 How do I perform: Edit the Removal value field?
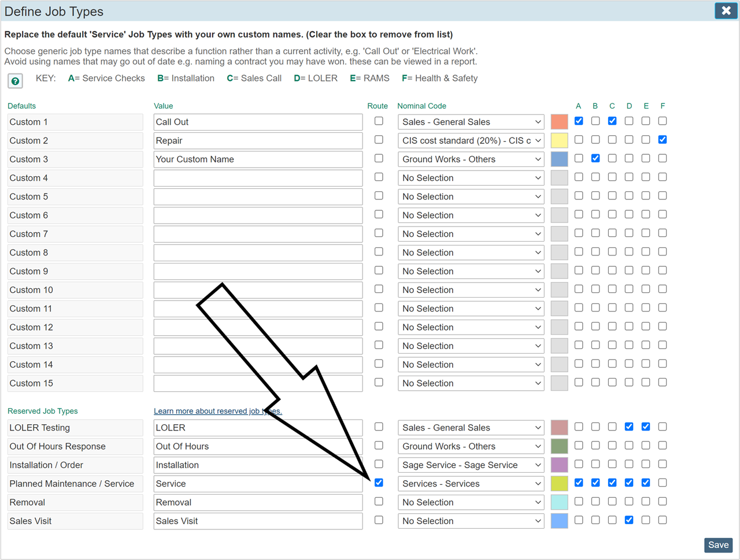(x=258, y=502)
